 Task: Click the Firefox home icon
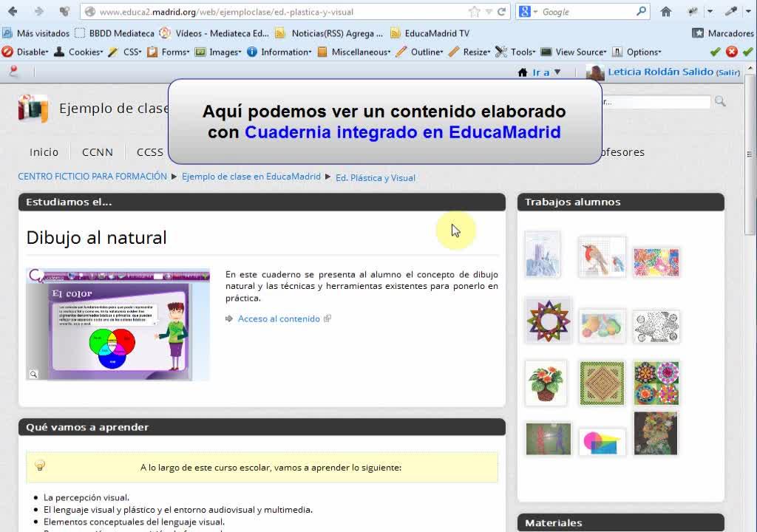(666, 12)
